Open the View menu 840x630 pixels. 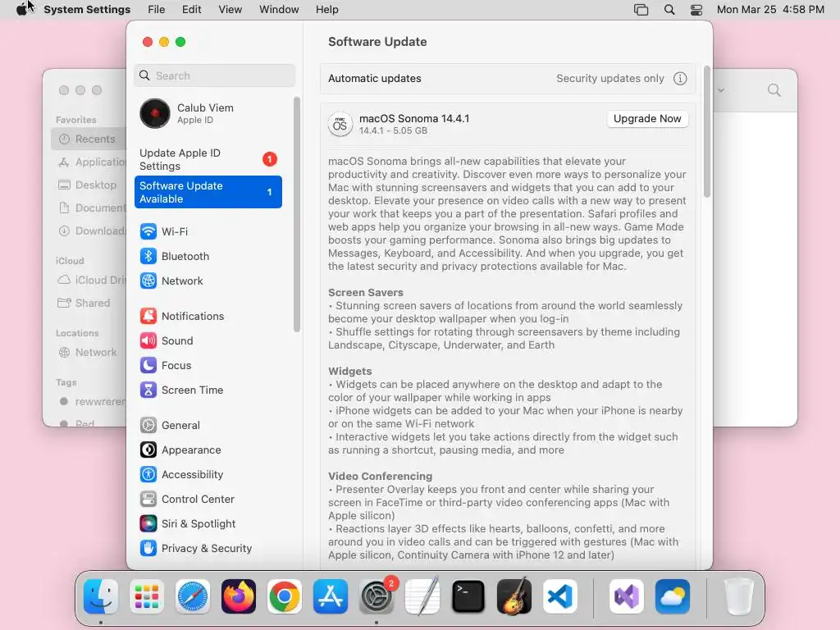(x=231, y=10)
